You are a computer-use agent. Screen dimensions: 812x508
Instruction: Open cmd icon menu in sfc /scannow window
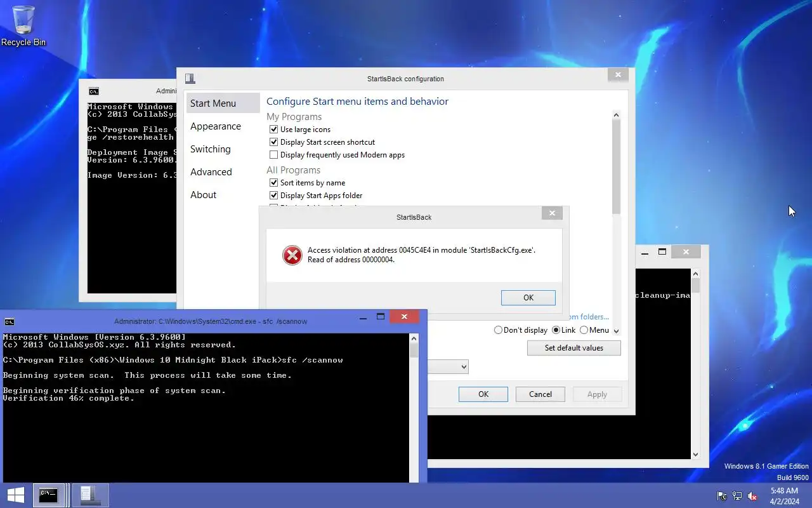[9, 321]
